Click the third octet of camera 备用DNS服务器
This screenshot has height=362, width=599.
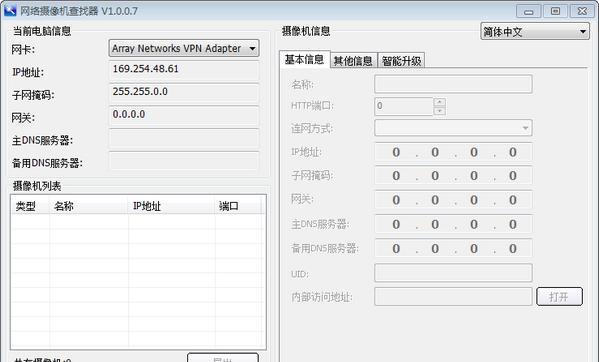pos(474,249)
